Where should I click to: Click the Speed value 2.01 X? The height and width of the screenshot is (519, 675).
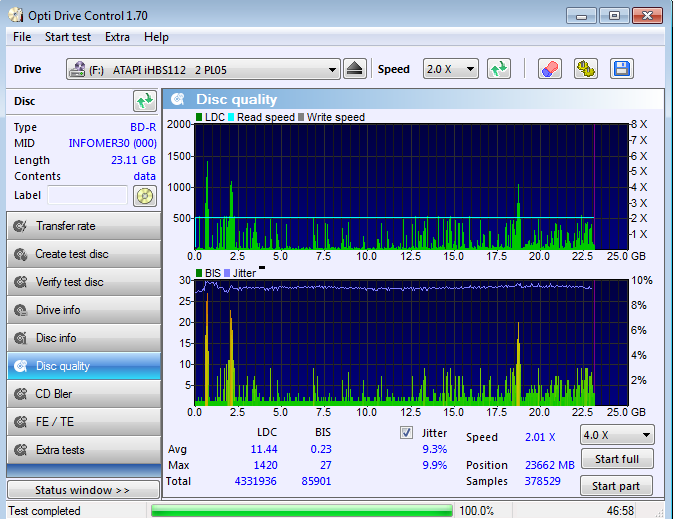[x=540, y=437]
